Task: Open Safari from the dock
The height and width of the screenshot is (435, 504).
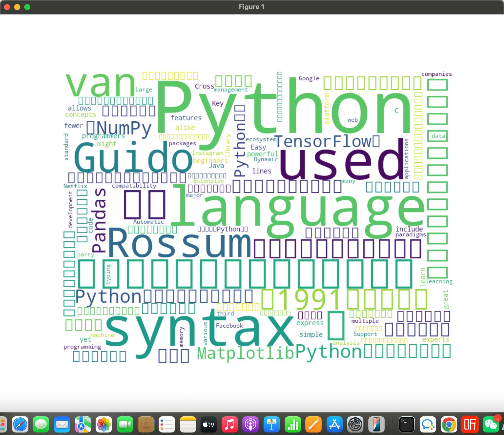Action: click(x=20, y=424)
